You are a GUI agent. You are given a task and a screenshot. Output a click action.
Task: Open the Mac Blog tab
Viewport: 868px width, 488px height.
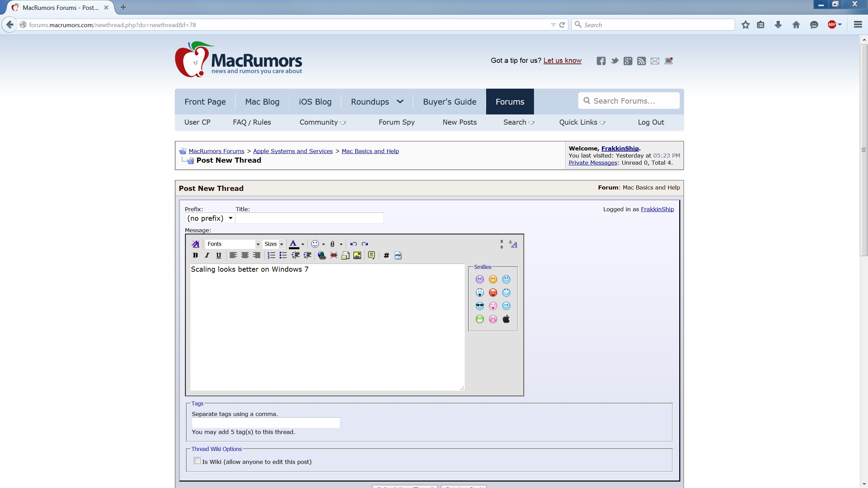[262, 102]
